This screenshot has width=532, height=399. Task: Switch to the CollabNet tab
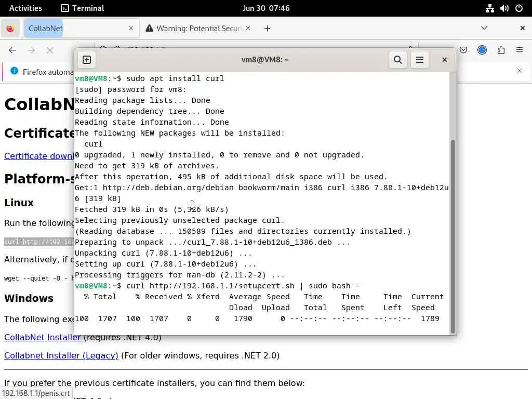82,28
